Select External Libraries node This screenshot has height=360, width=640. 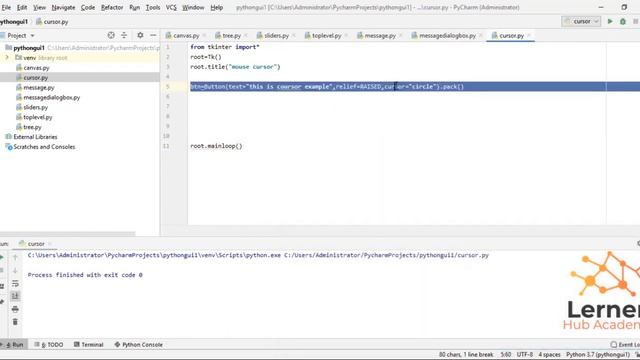coord(35,137)
